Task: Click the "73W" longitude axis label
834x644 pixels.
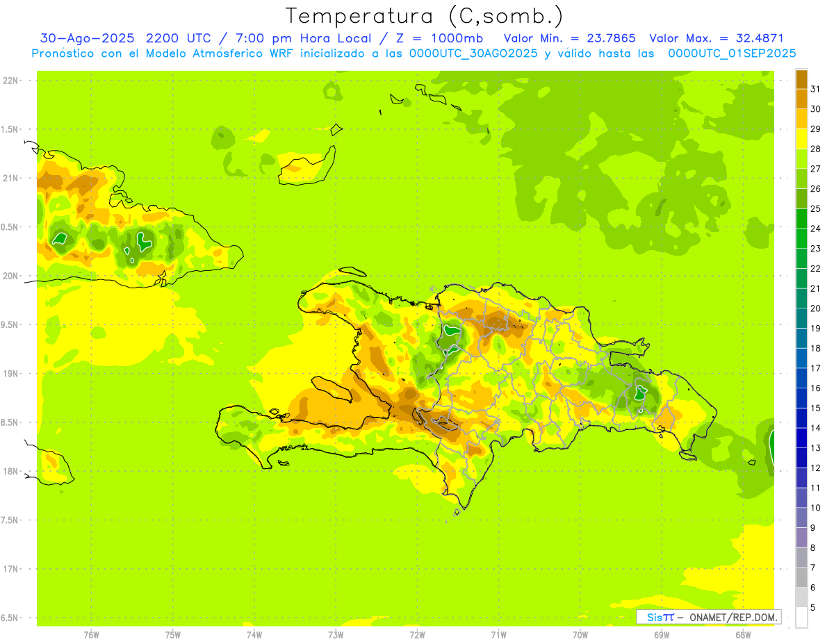Action: click(x=336, y=634)
